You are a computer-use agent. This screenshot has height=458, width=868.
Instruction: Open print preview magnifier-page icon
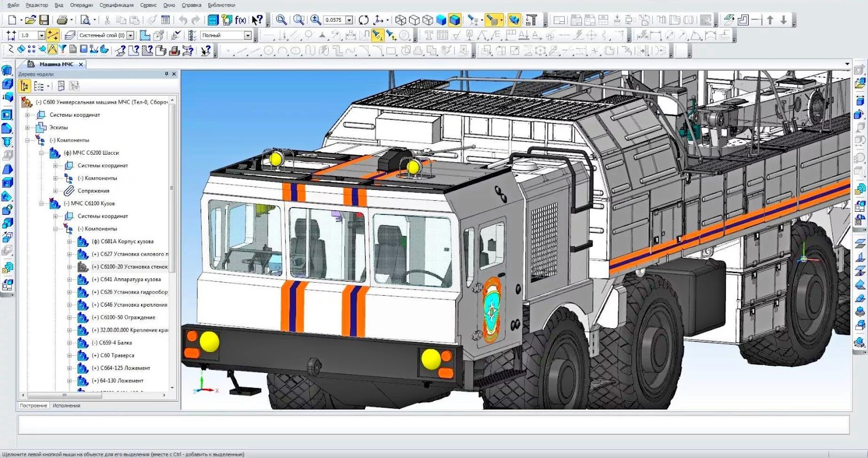tap(85, 20)
